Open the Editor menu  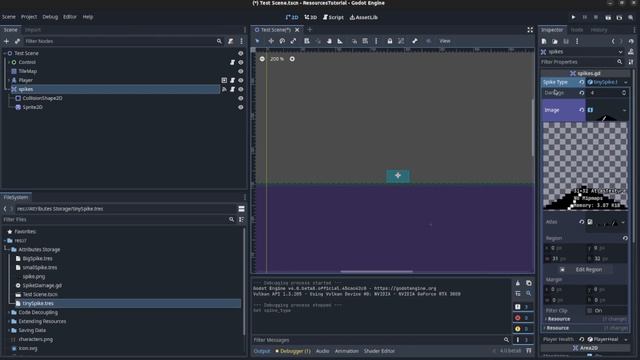pos(70,17)
